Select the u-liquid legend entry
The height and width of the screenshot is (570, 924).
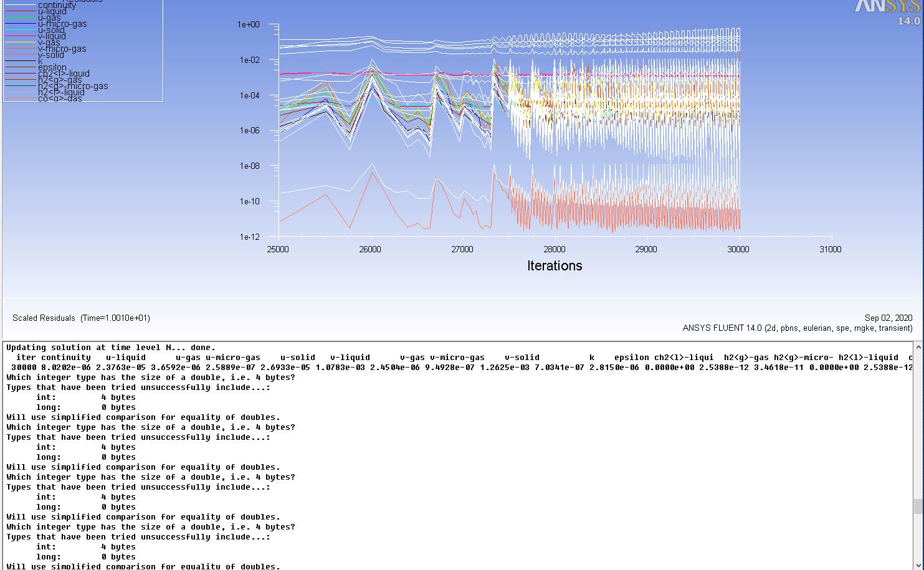click(52, 11)
